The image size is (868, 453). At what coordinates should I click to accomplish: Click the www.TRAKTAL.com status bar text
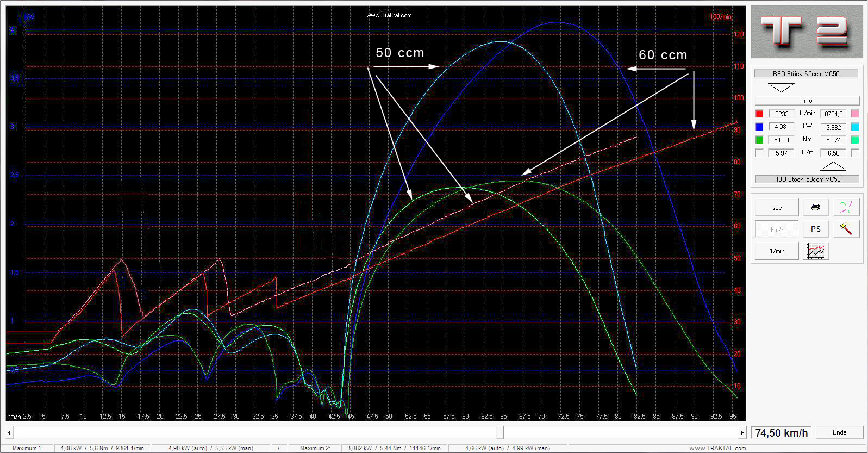(717, 449)
